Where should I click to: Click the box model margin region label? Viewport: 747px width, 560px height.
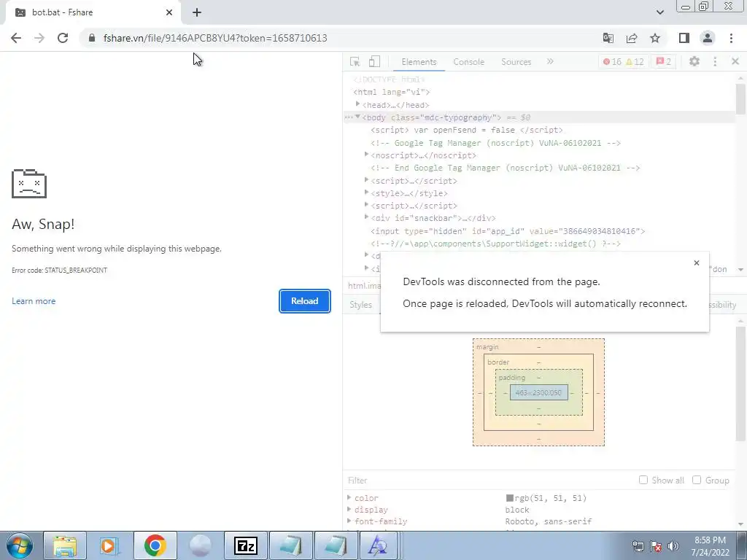[x=487, y=346]
